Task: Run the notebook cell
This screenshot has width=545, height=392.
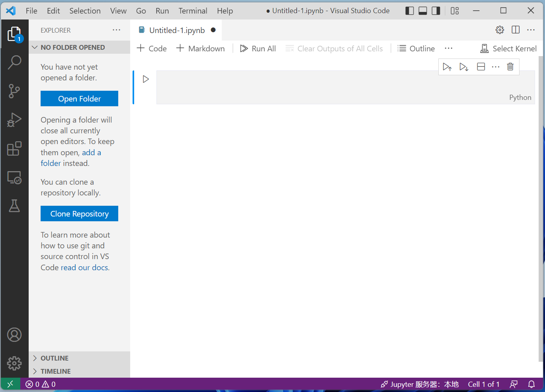Action: pos(146,79)
